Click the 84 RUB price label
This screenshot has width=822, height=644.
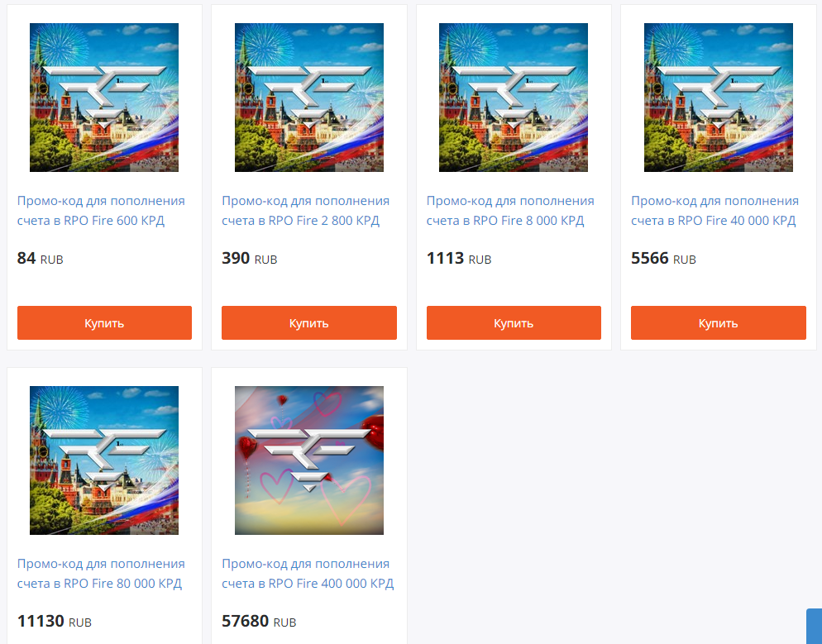pos(41,258)
